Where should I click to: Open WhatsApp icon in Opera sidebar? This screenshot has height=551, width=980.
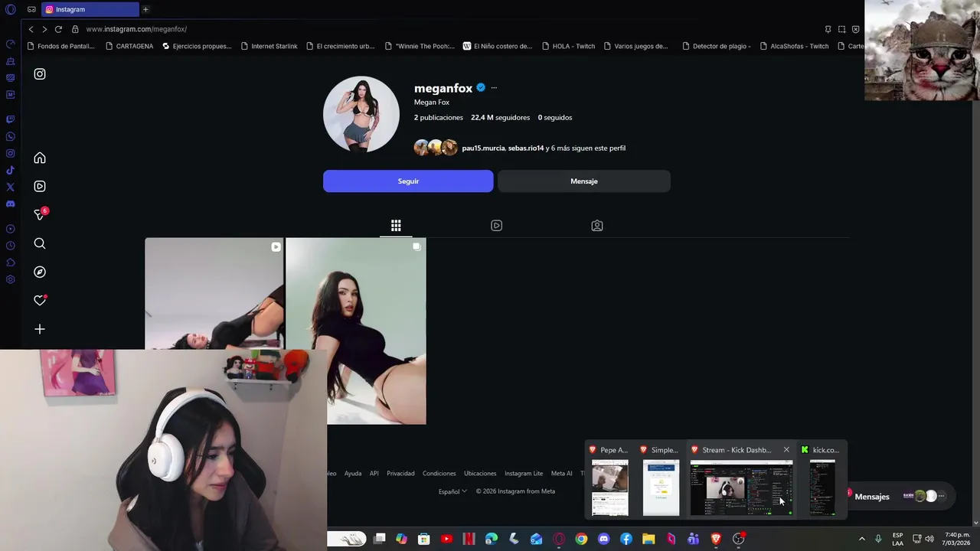(x=11, y=137)
